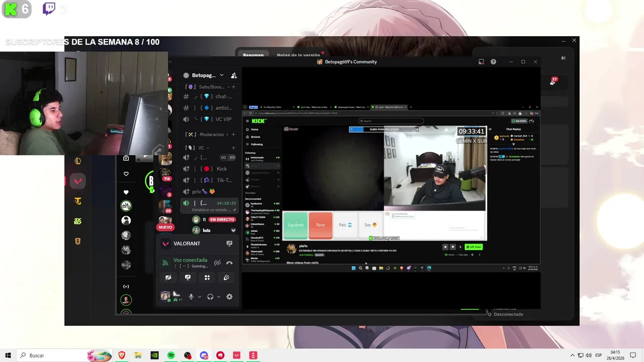The image size is (644, 362).
Task: Switch to Notas de la versión tab
Action: [298, 55]
